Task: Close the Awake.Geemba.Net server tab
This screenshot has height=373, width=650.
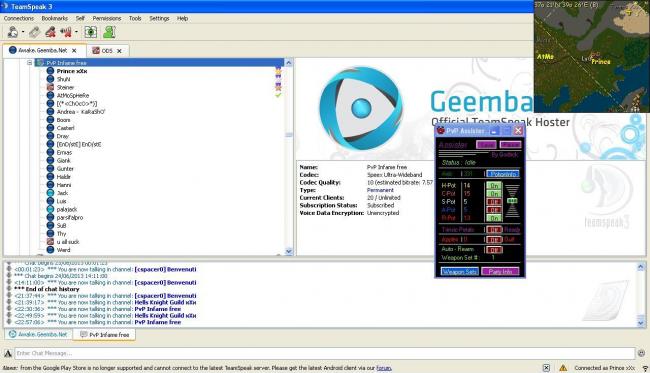Action: [74, 51]
